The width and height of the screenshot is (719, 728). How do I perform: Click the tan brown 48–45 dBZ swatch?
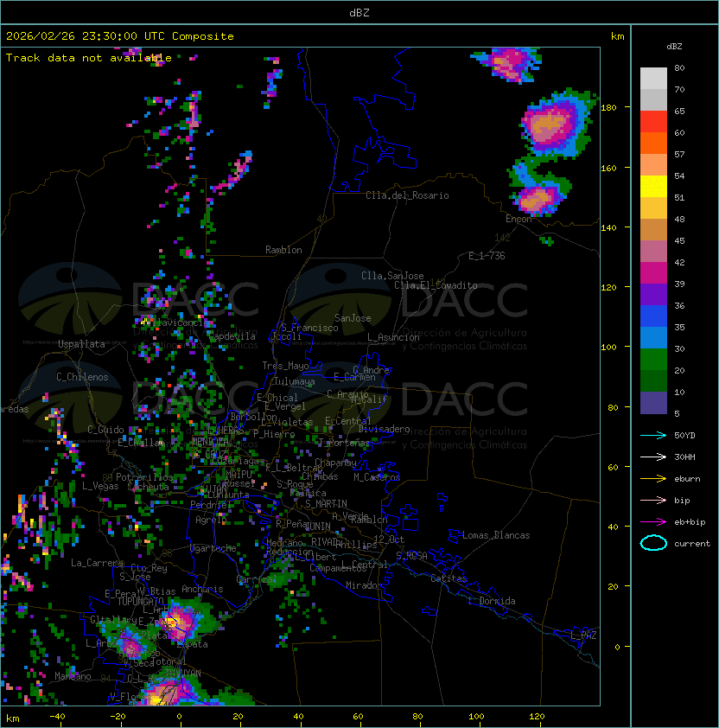(653, 229)
